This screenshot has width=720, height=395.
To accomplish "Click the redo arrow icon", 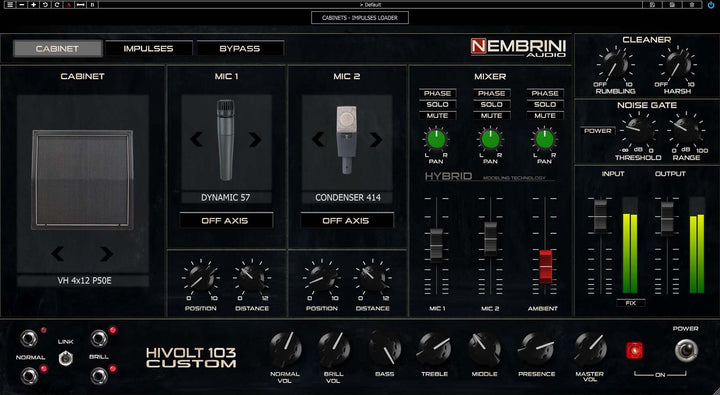I will pos(57,5).
